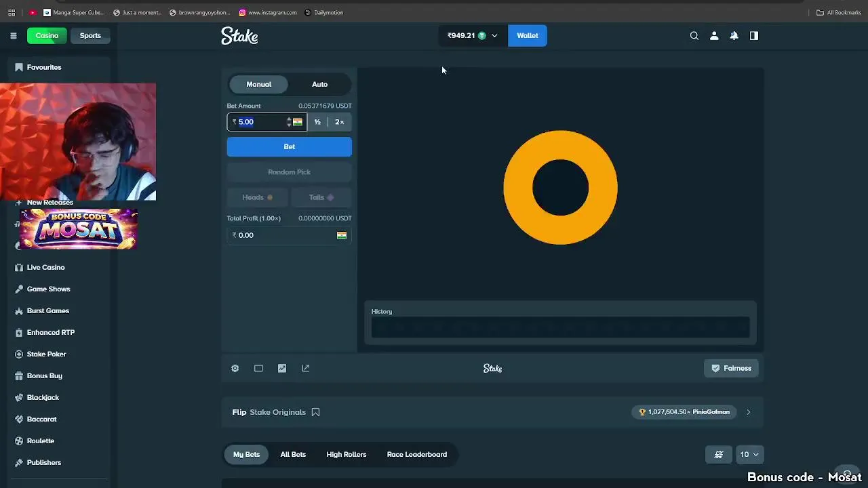The width and height of the screenshot is (868, 488).
Task: Click Random Pick button
Action: pos(290,172)
